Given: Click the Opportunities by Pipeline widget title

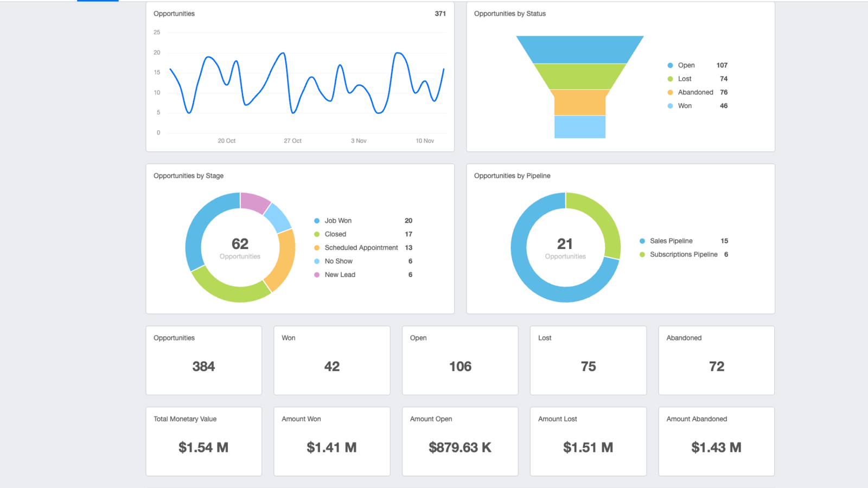Looking at the screenshot, I should [x=512, y=176].
